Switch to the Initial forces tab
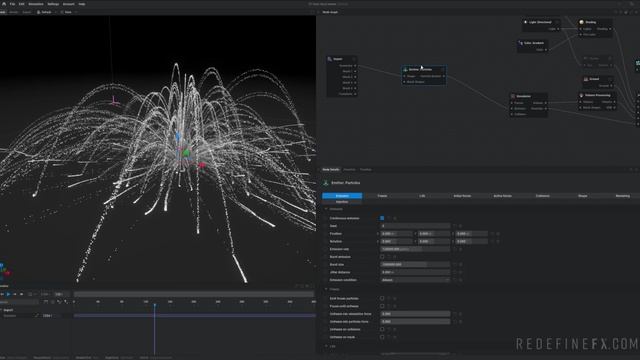The height and width of the screenshot is (360, 640). [x=462, y=196]
